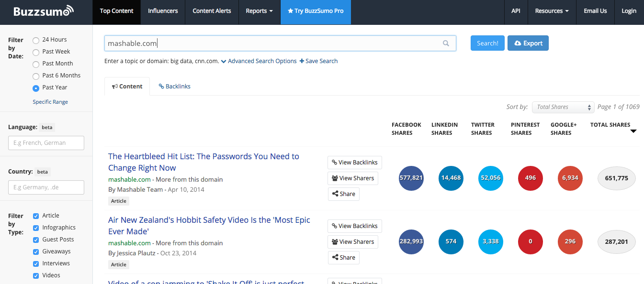Viewport: 644px width, 284px height.
Task: Click the Country filter input field
Action: click(46, 187)
